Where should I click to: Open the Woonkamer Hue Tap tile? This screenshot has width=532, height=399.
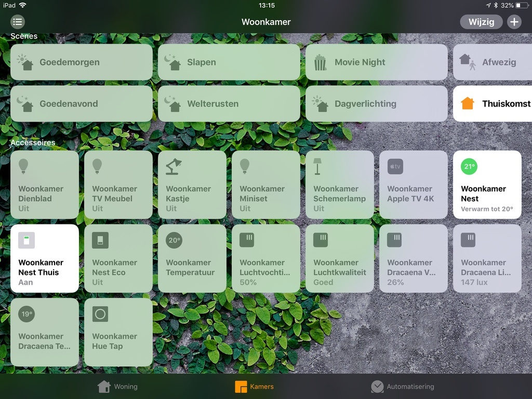tap(118, 332)
